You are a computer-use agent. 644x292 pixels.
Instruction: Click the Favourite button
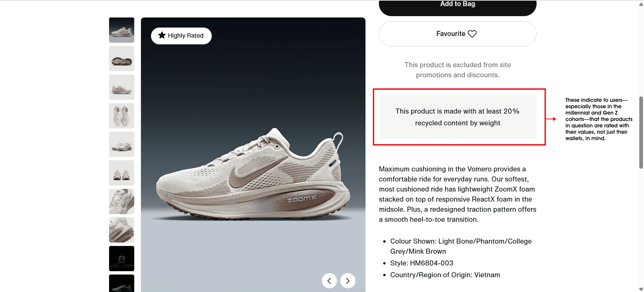[x=457, y=34]
